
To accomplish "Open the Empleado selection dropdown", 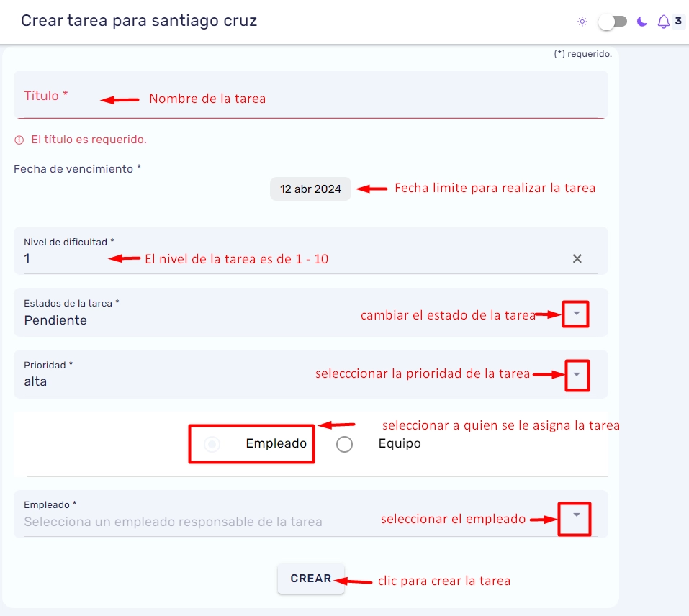I will [x=577, y=515].
